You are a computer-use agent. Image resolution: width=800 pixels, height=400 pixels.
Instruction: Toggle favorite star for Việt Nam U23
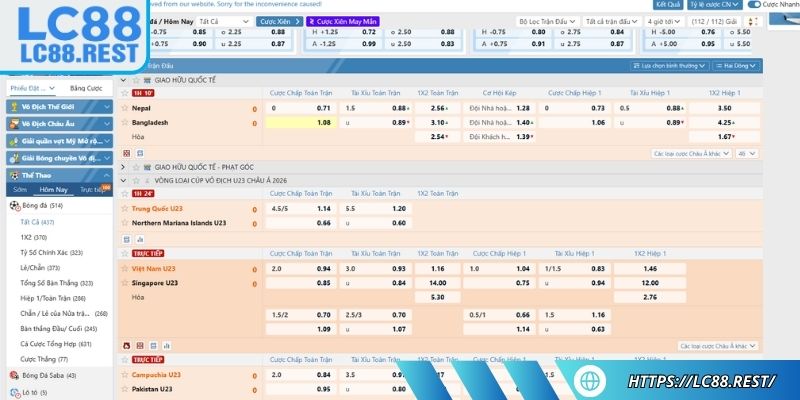tap(124, 268)
